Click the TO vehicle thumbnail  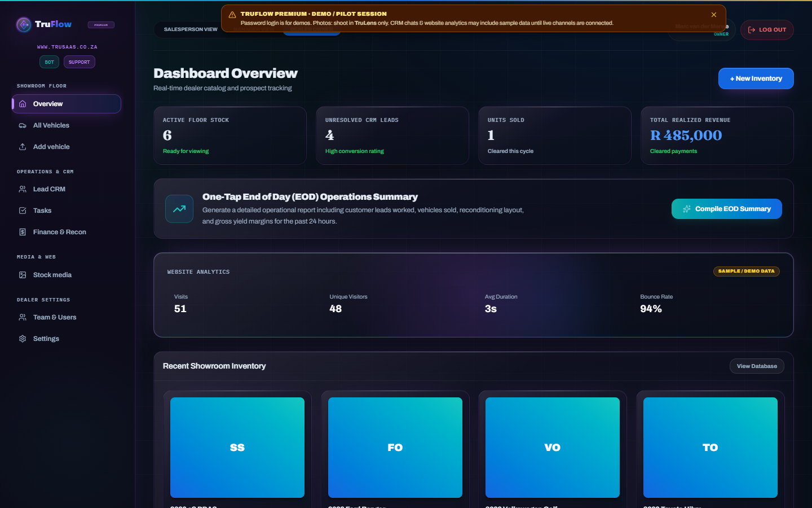pyautogui.click(x=710, y=448)
